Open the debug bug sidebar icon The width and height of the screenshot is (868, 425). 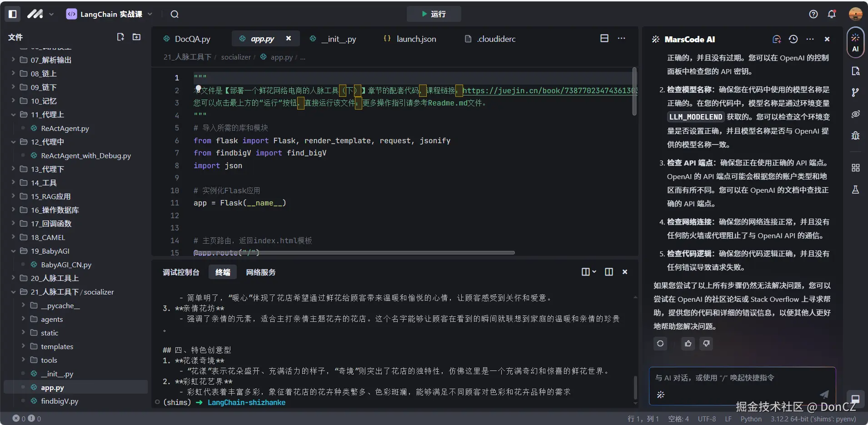[855, 135]
